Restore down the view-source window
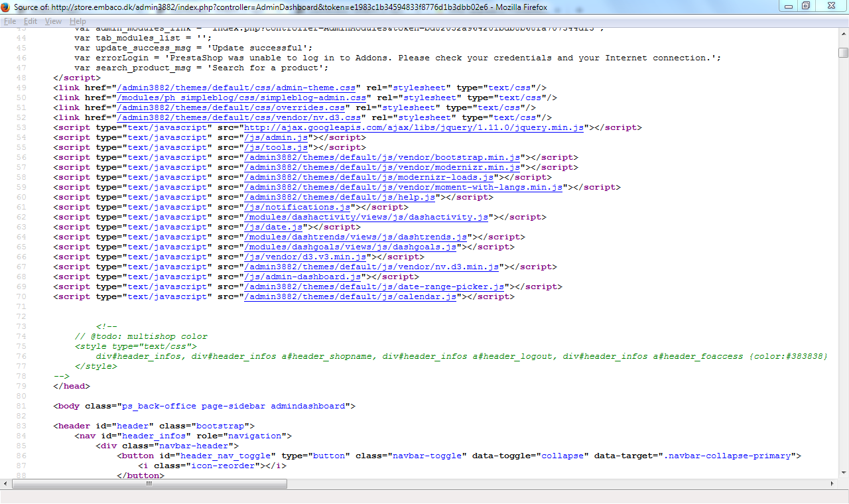 pyautogui.click(x=806, y=6)
